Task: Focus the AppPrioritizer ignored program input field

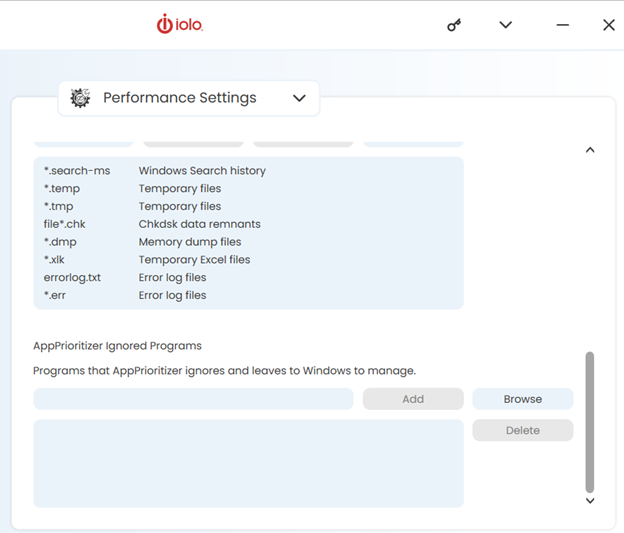Action: [193, 399]
